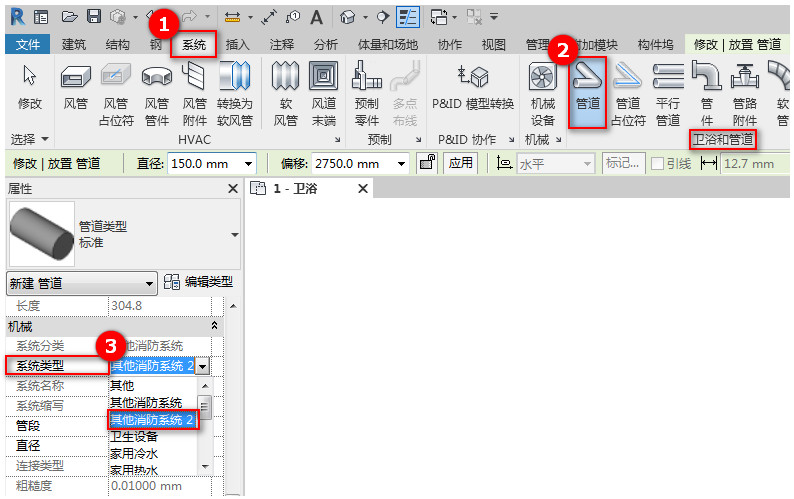
Task: Open the File (文件) tab
Action: [27, 45]
